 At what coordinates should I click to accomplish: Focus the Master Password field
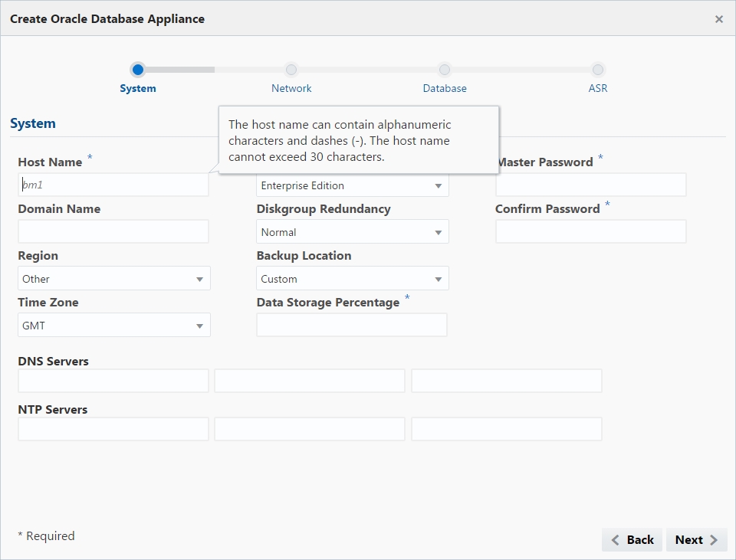coord(591,185)
